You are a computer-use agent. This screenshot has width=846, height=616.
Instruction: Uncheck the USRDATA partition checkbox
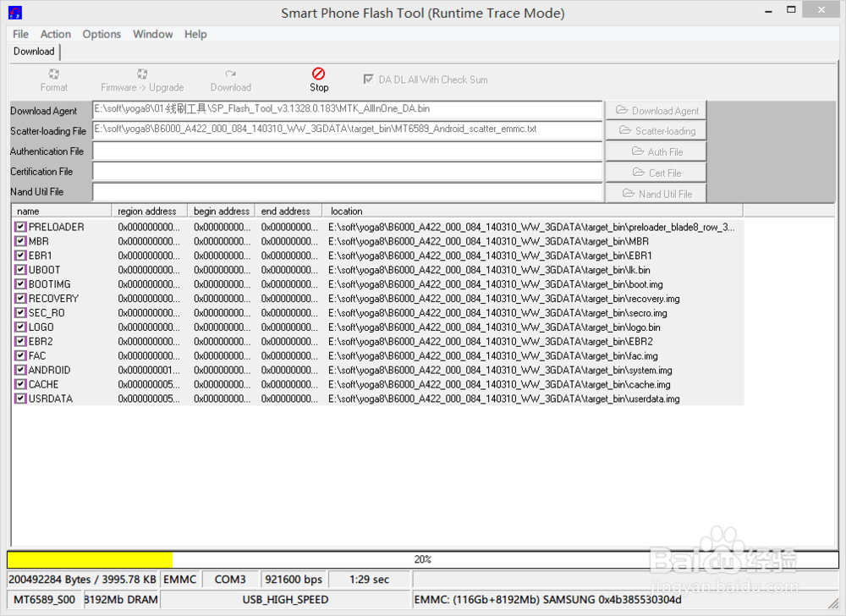[x=20, y=399]
